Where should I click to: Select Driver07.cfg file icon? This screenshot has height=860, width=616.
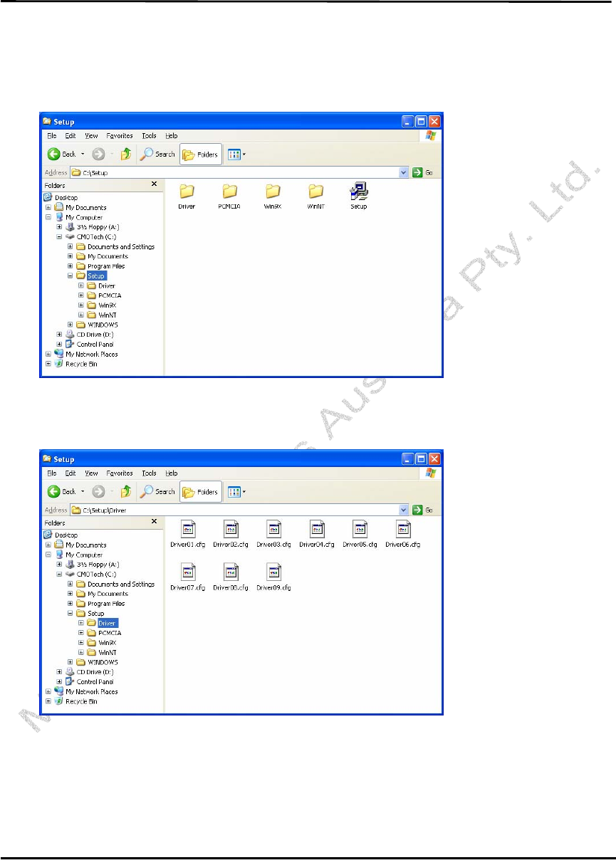(x=188, y=572)
